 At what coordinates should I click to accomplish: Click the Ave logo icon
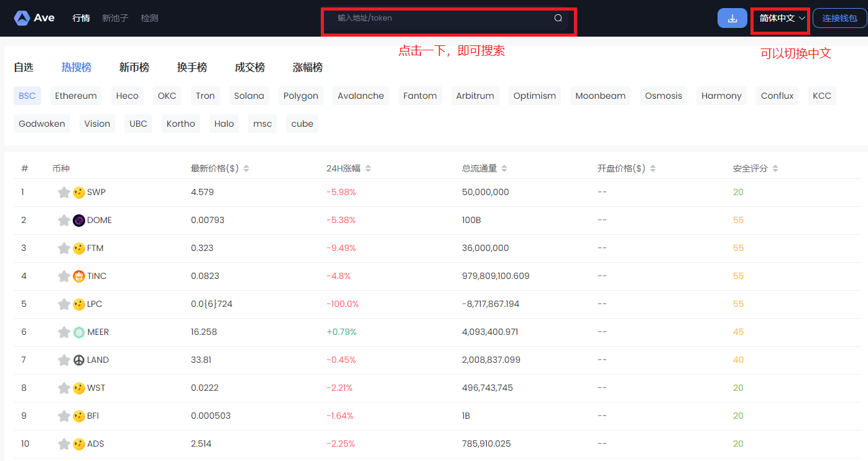click(x=22, y=18)
